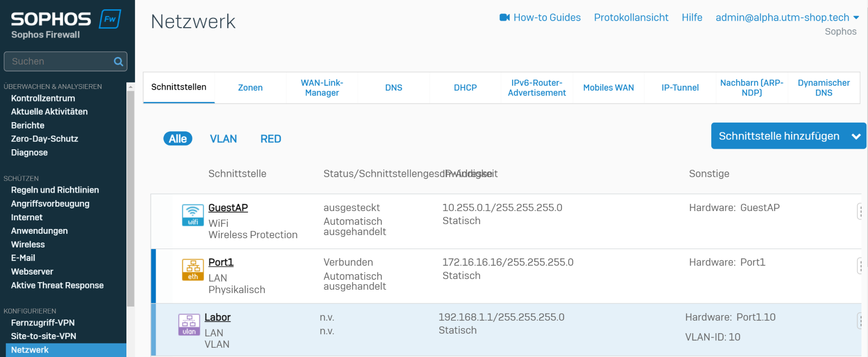Open Zero-Day-Schutz in the sidebar
Viewport: 868px width, 357px height.
(44, 139)
